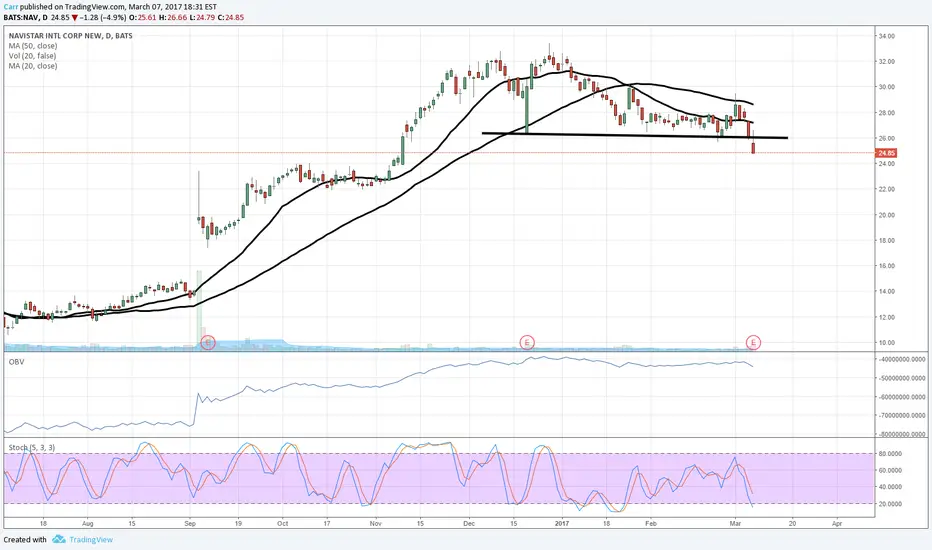Click the Mar date axis label
The image size is (932, 550).
coord(735,524)
